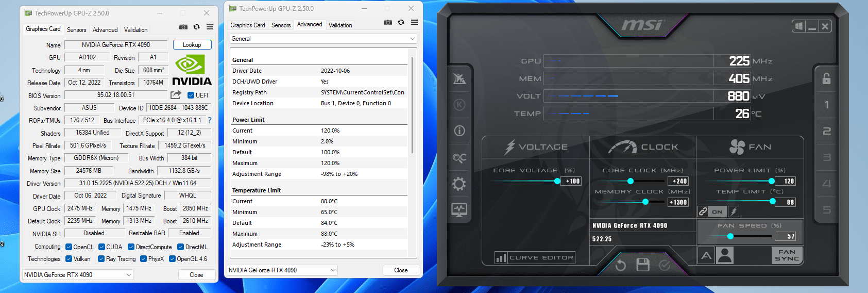Click the Power Limit 120 value field
868x293 pixels.
coord(786,181)
